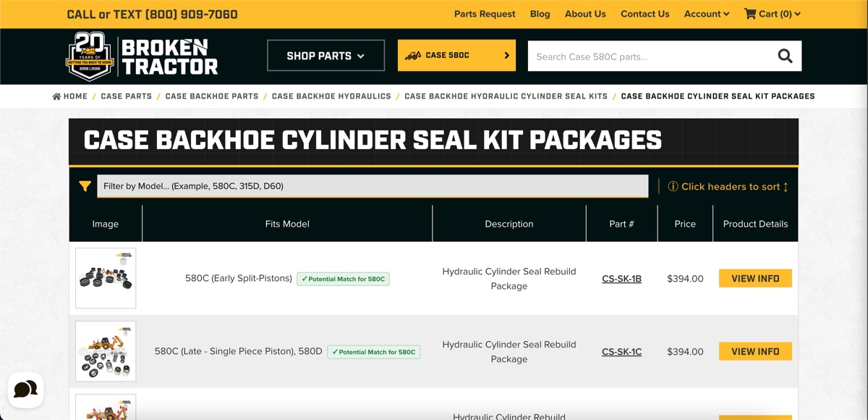Click the shopping cart icon
This screenshot has width=868, height=420.
tap(750, 14)
